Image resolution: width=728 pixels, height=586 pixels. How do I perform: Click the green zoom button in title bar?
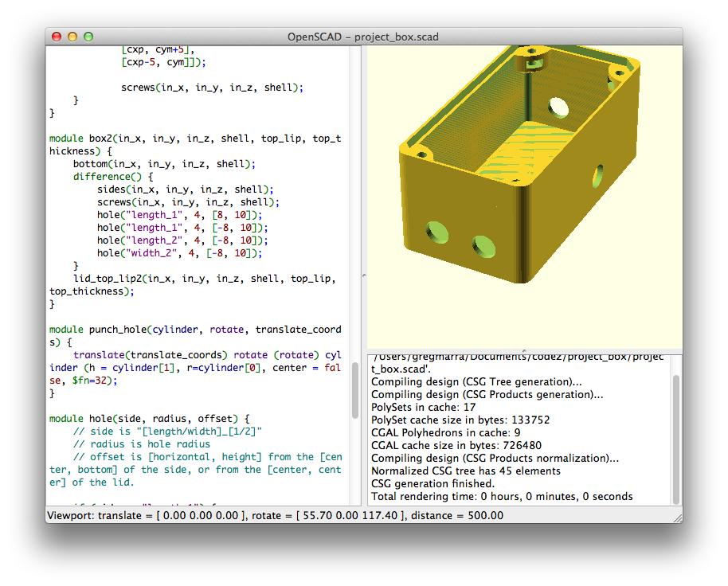(x=88, y=36)
